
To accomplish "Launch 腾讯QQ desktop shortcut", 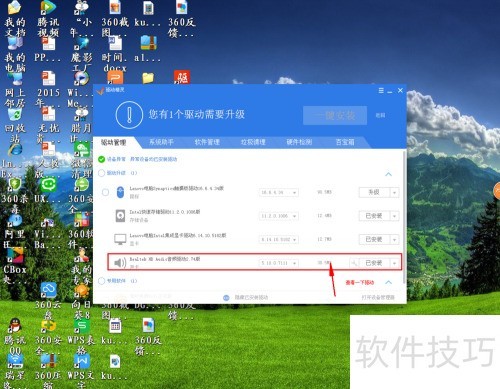I will tap(15, 336).
